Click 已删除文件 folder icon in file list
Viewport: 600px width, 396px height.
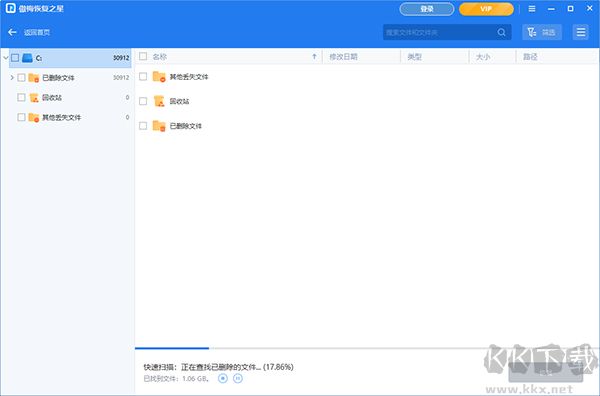pos(159,125)
